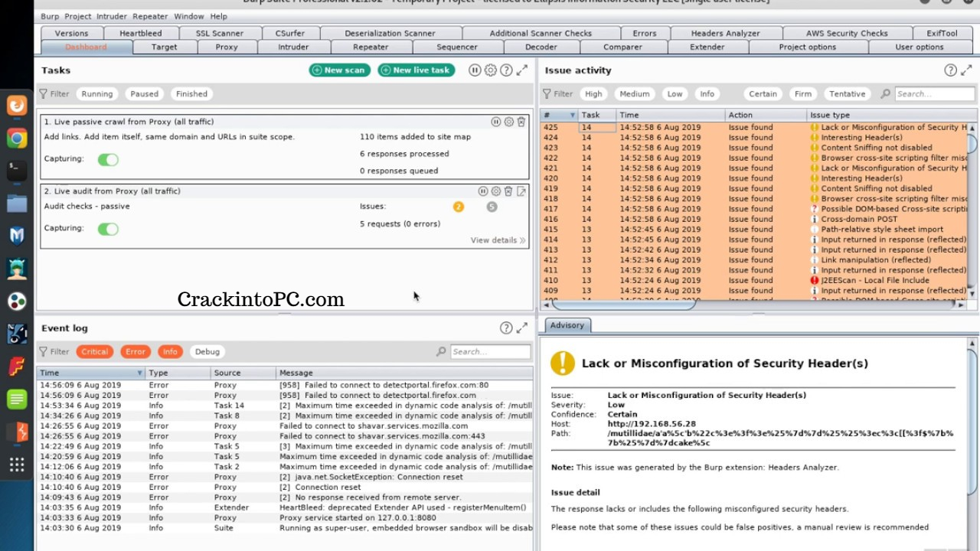Select the Advisory tab
This screenshot has height=551, width=980.
pyautogui.click(x=567, y=325)
